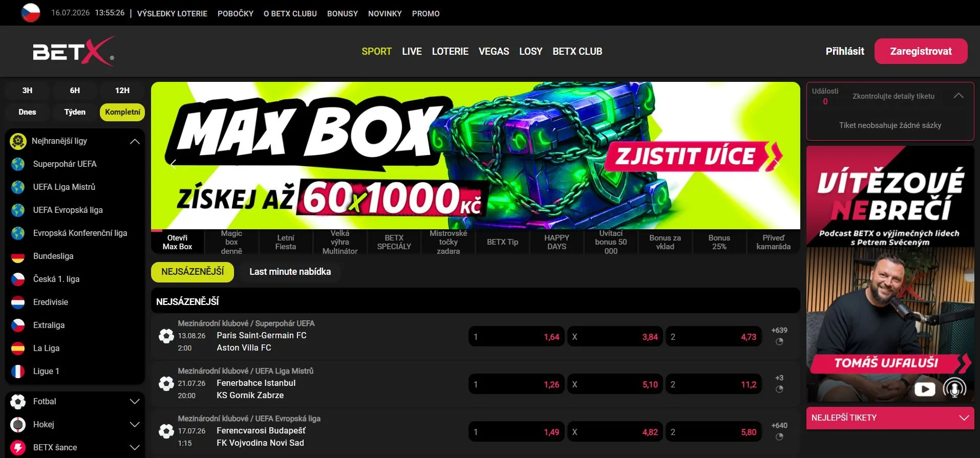This screenshot has width=980, height=458.
Task: Click the Czech flag language icon
Action: coord(31,13)
